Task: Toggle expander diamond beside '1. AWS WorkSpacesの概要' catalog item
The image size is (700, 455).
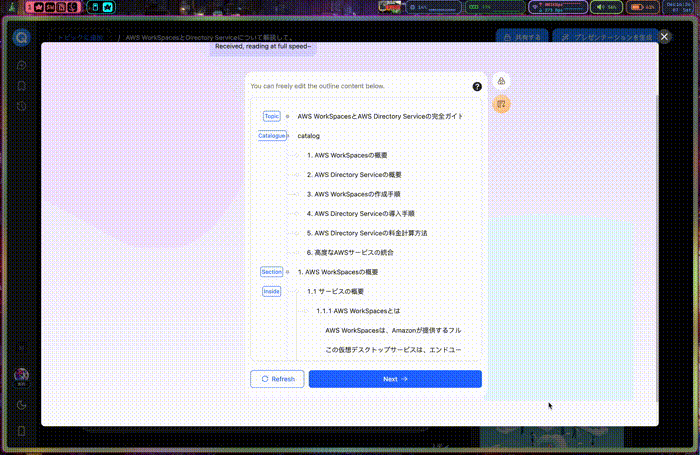Action: pos(296,155)
